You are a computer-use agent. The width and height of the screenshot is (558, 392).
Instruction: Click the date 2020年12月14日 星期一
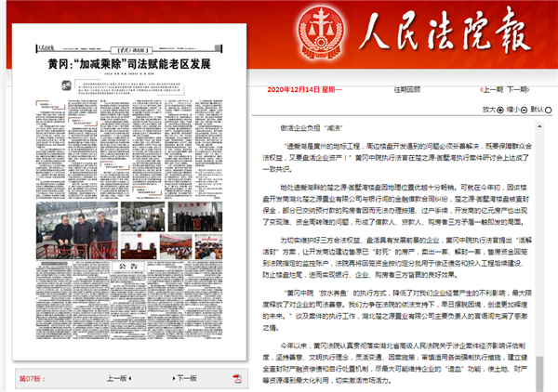pos(304,89)
